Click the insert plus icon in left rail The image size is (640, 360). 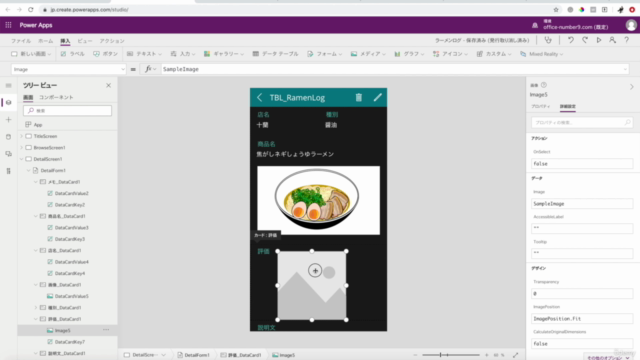point(9,120)
